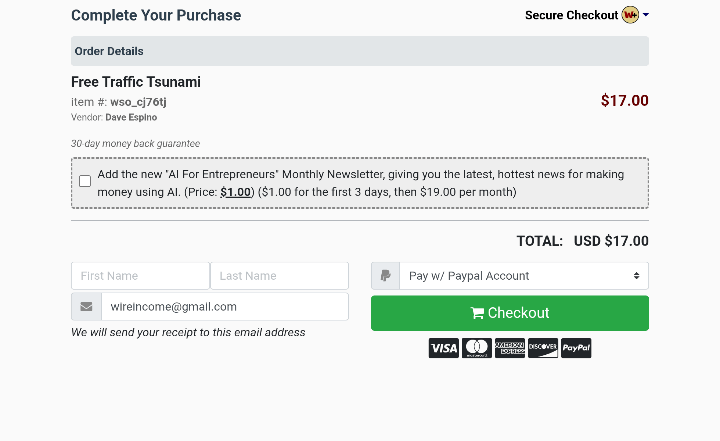Click the Warrior Plus logo icon
Viewport: 720px width, 441px height.
click(x=630, y=15)
